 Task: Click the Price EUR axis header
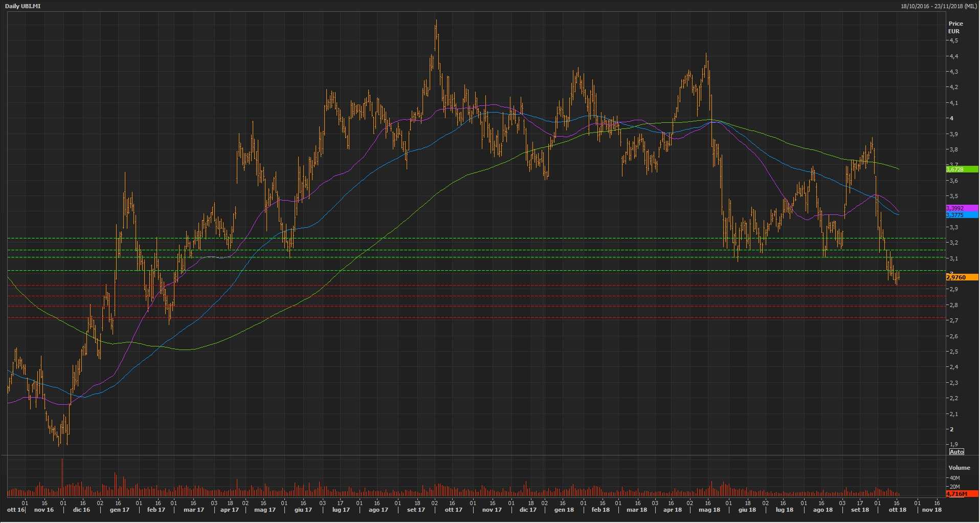click(x=955, y=27)
